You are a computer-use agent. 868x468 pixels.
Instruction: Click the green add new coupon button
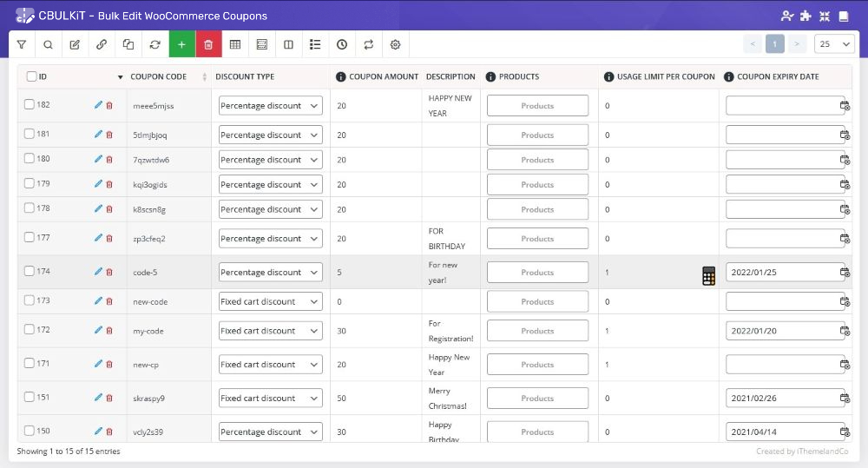pyautogui.click(x=181, y=44)
